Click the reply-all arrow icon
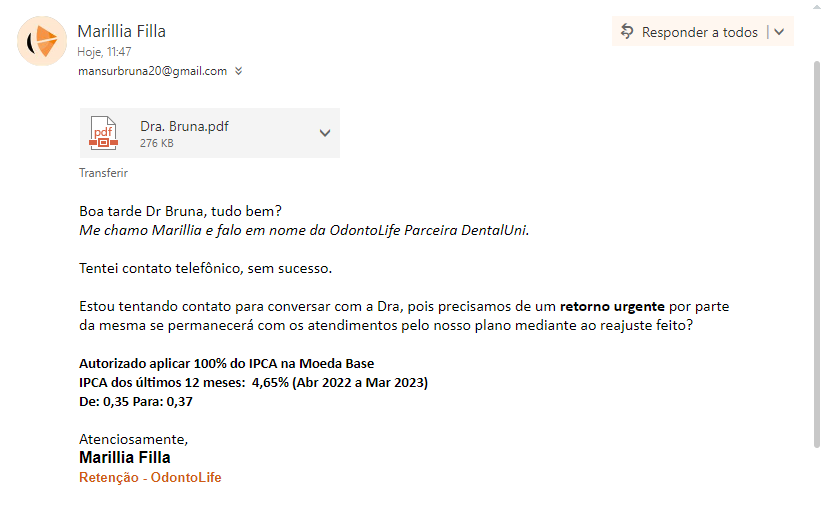Screen dimensions: 824x509 pyautogui.click(x=627, y=32)
